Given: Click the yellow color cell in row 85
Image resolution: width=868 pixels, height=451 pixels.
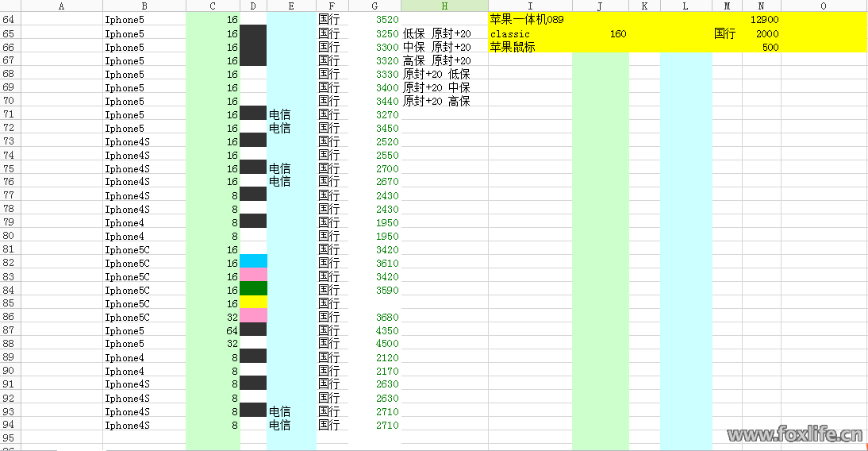Looking at the screenshot, I should coord(253,303).
